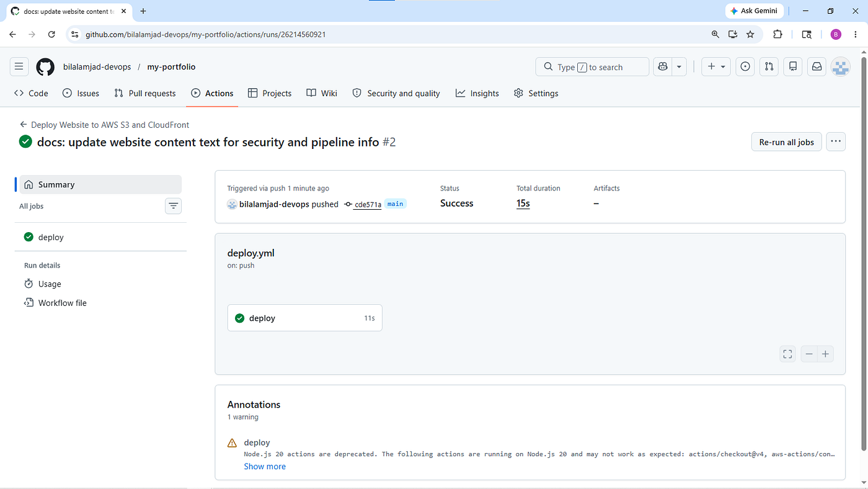Open the tab search icon beside extensions
This screenshot has width=868, height=489.
[x=807, y=35]
